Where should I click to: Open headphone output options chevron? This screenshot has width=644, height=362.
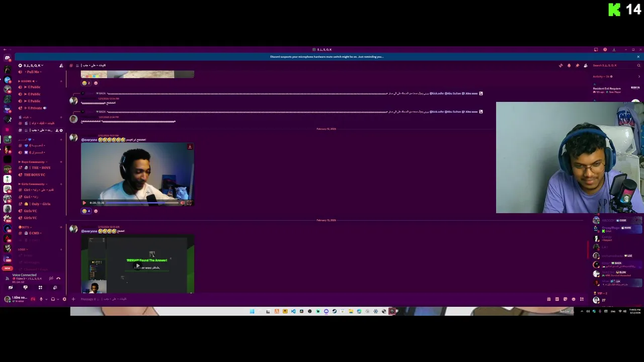click(x=58, y=299)
